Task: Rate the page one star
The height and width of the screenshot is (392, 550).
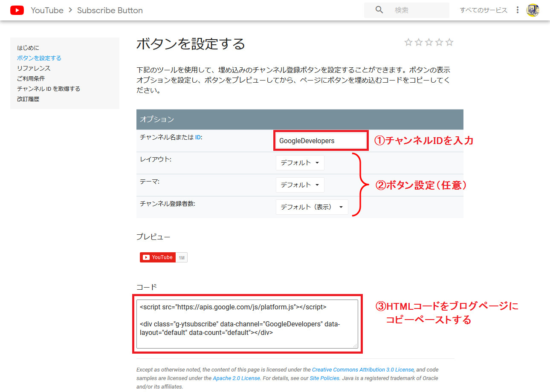Action: (408, 42)
